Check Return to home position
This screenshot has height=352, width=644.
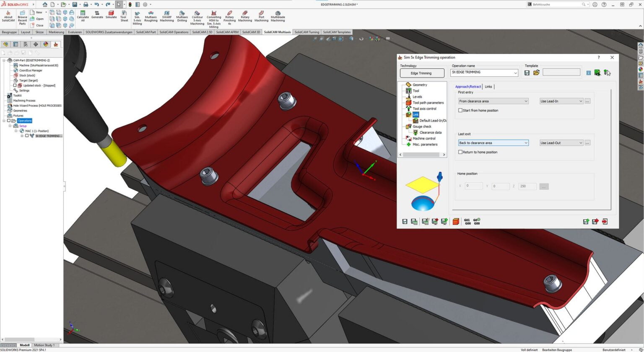click(460, 152)
